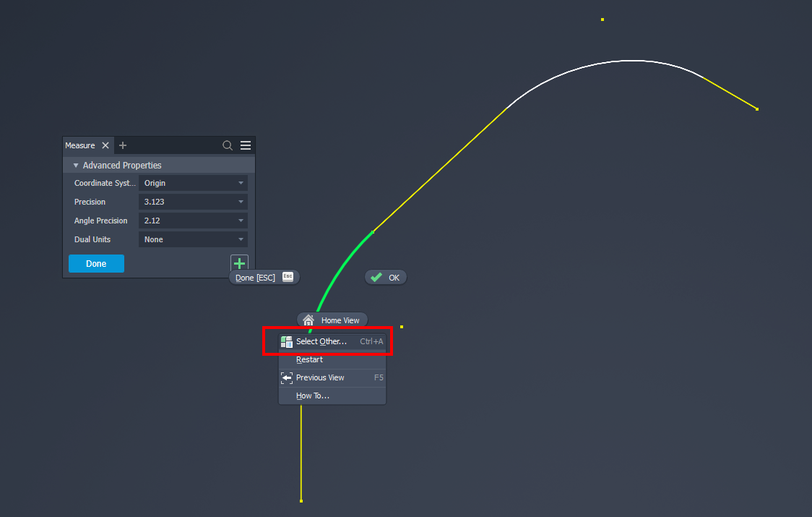Click the Select Other icon in context menu
812x517 pixels.
pyautogui.click(x=286, y=341)
